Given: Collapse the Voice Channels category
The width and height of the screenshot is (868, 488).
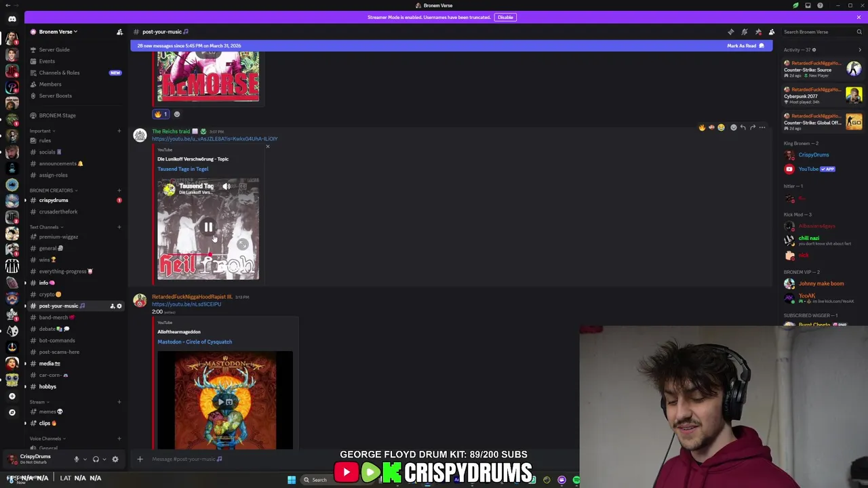Looking at the screenshot, I should tap(47, 439).
